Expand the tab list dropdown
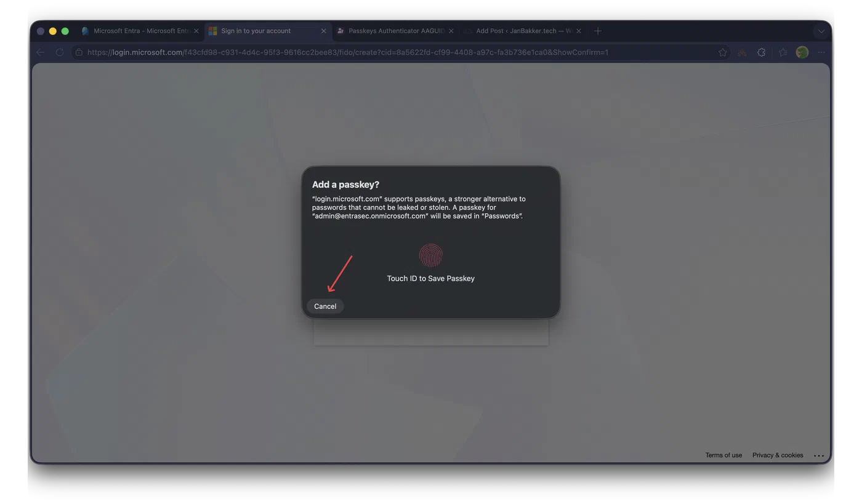 [821, 31]
